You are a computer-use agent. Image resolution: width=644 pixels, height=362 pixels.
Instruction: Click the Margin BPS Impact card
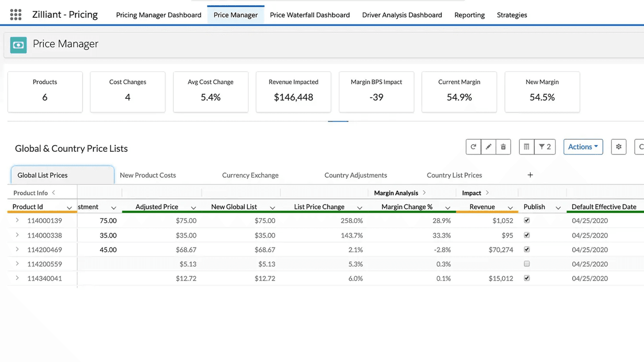[376, 92]
